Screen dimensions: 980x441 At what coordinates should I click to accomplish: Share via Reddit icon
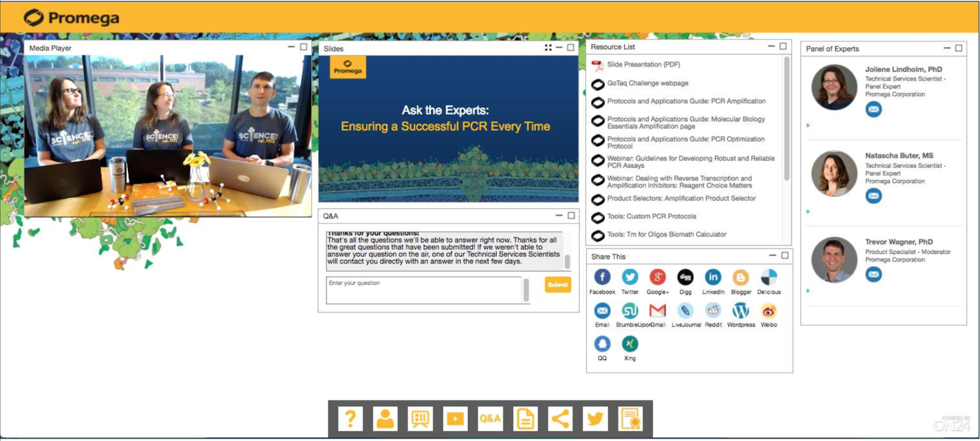[713, 311]
